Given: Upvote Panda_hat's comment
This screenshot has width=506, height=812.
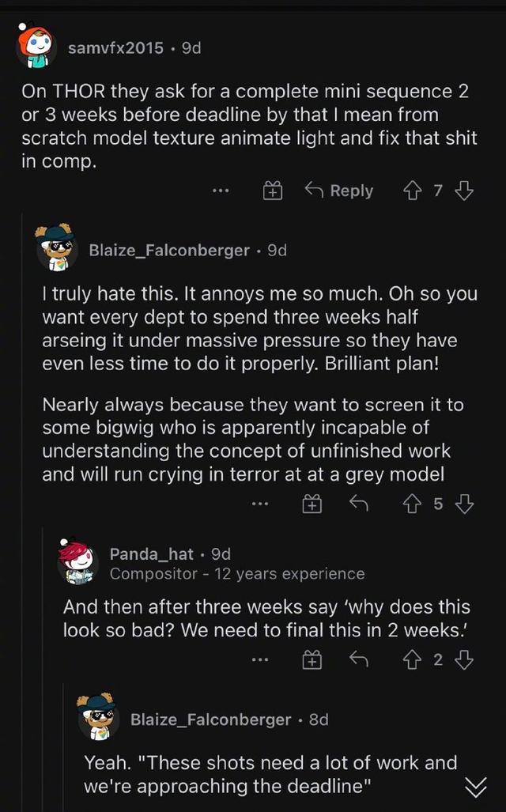Looking at the screenshot, I should (412, 659).
